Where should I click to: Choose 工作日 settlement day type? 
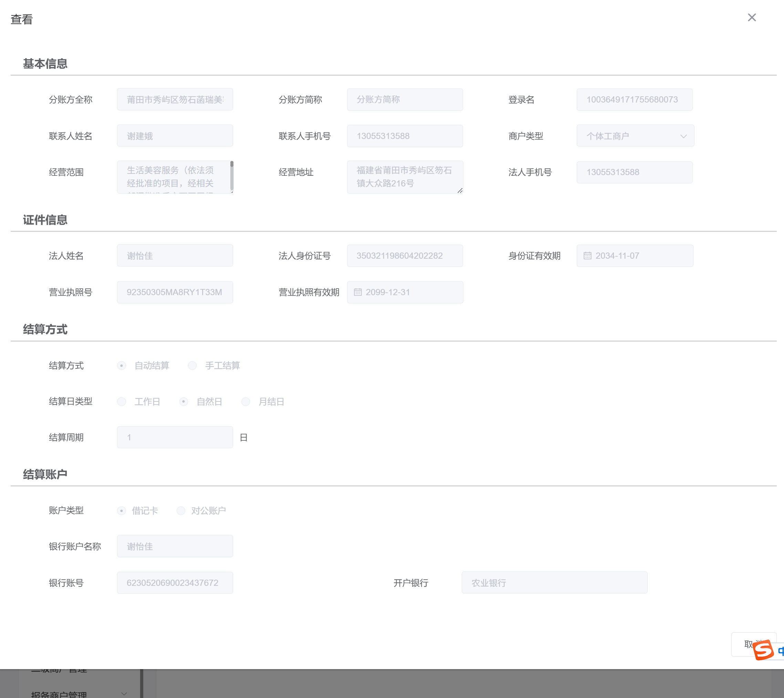(x=122, y=401)
